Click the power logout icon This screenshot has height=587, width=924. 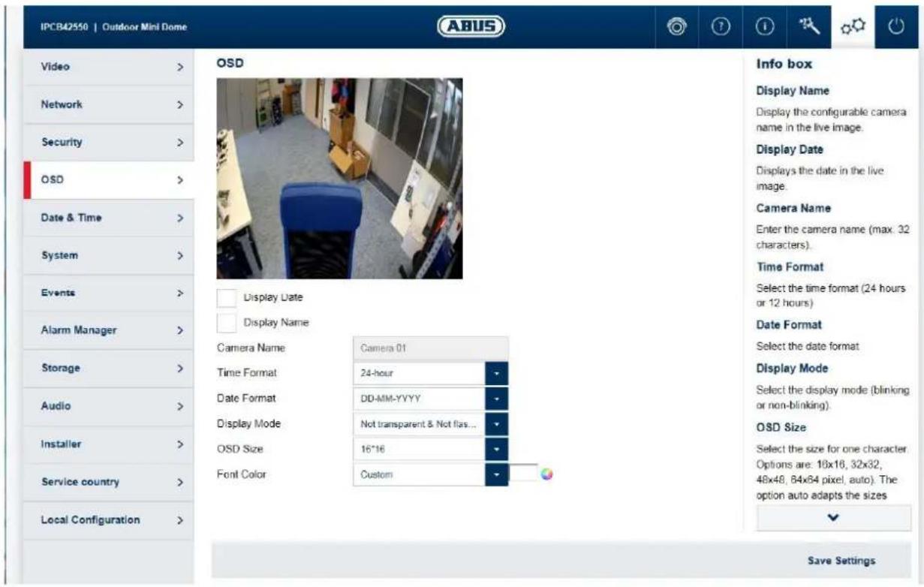[895, 28]
